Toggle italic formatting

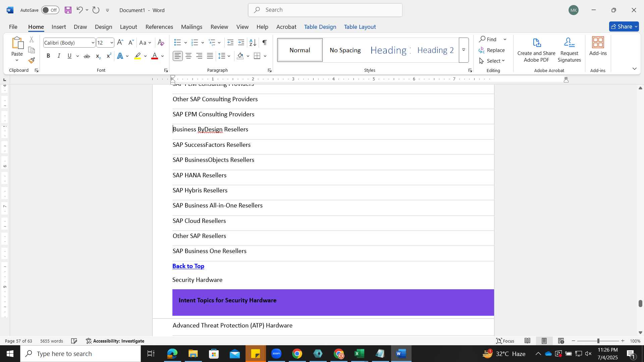[x=59, y=56]
